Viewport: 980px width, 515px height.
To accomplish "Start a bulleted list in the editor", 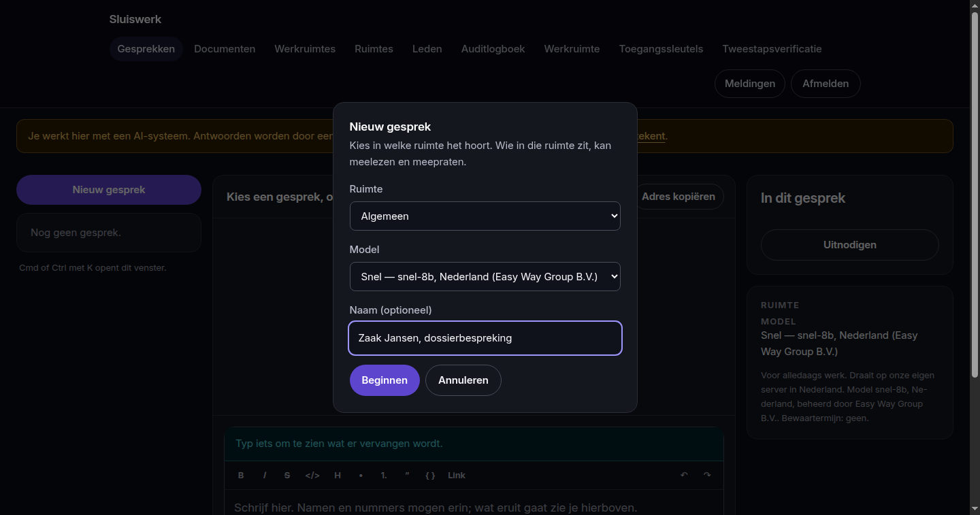I will pos(361,476).
